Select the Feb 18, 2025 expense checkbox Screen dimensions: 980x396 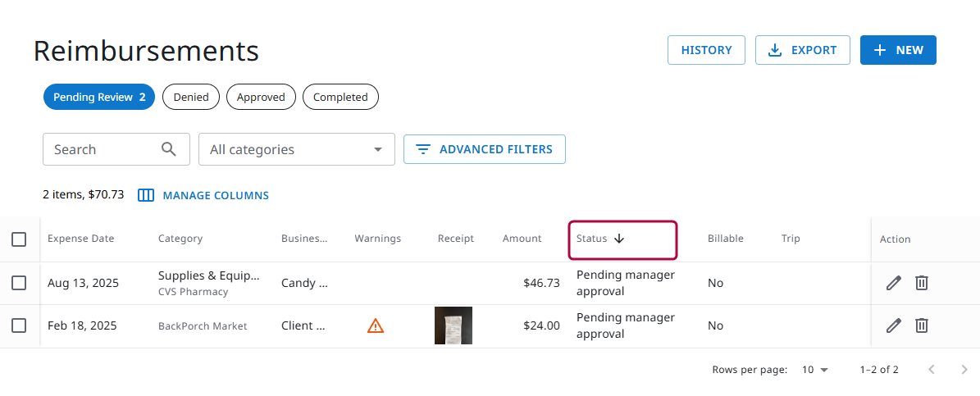point(19,325)
